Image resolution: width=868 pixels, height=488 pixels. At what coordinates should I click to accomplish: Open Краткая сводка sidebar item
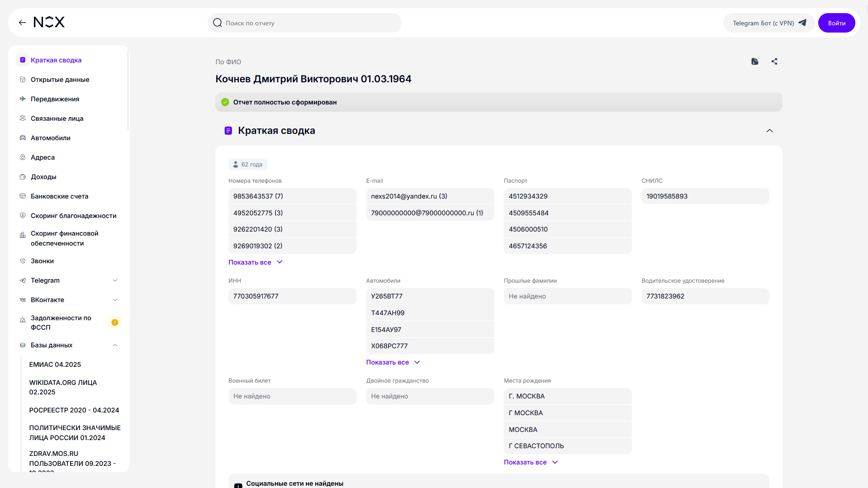click(69, 60)
